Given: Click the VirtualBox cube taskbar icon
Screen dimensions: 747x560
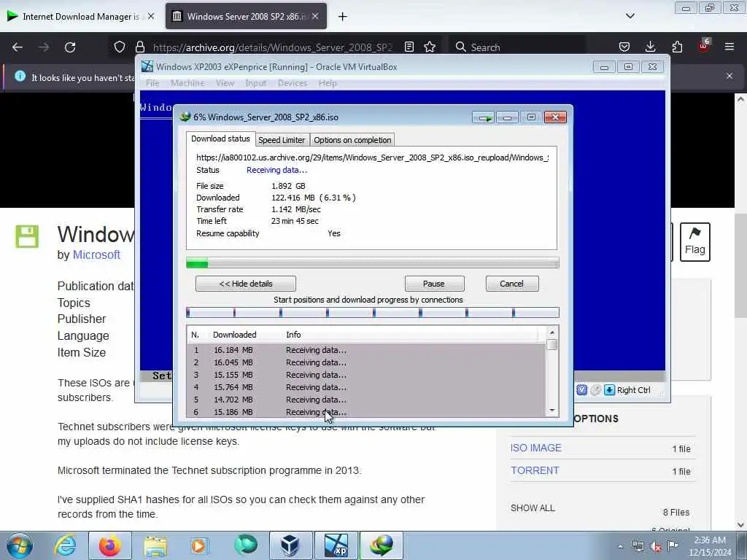Looking at the screenshot, I should pos(290,545).
